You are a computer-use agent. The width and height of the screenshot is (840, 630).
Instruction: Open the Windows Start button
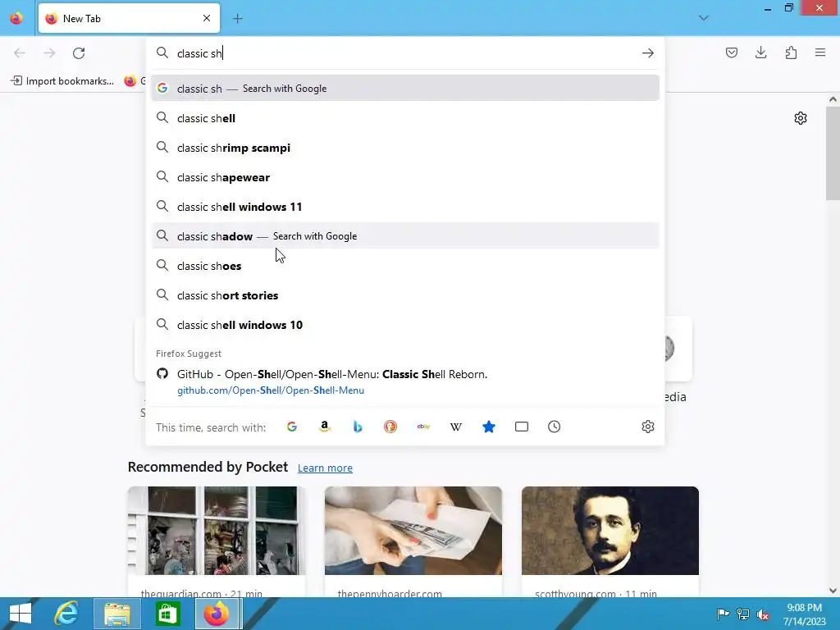click(21, 614)
